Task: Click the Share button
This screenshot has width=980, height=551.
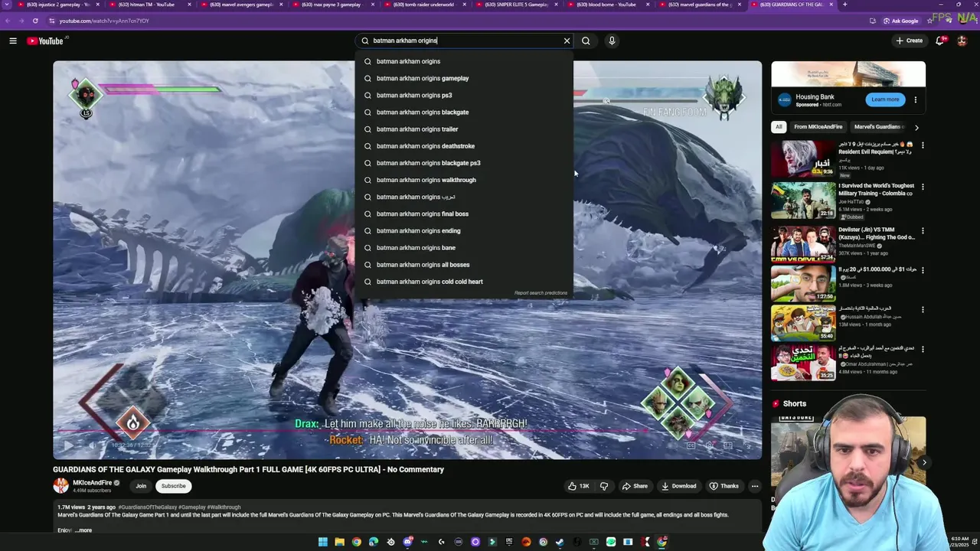Action: (x=635, y=486)
